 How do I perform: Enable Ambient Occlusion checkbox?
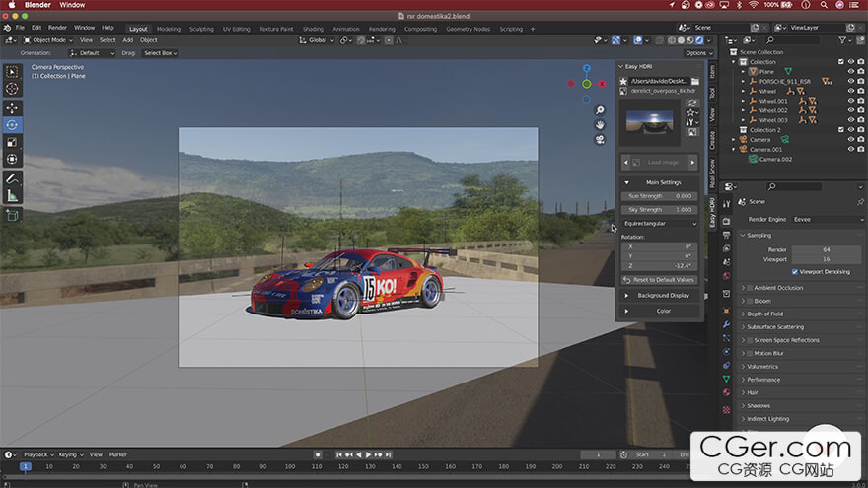[x=750, y=288]
